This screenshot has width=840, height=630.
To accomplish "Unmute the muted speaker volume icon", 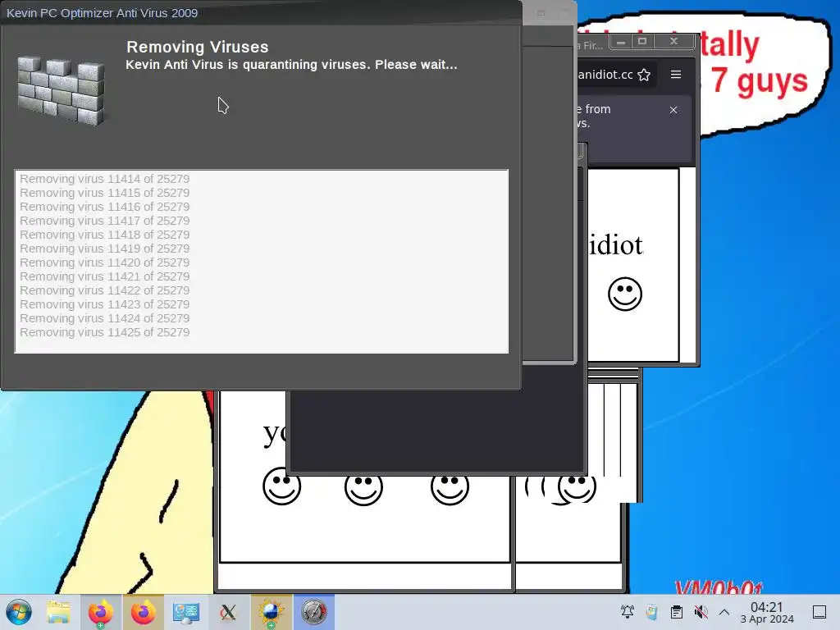I will [701, 611].
